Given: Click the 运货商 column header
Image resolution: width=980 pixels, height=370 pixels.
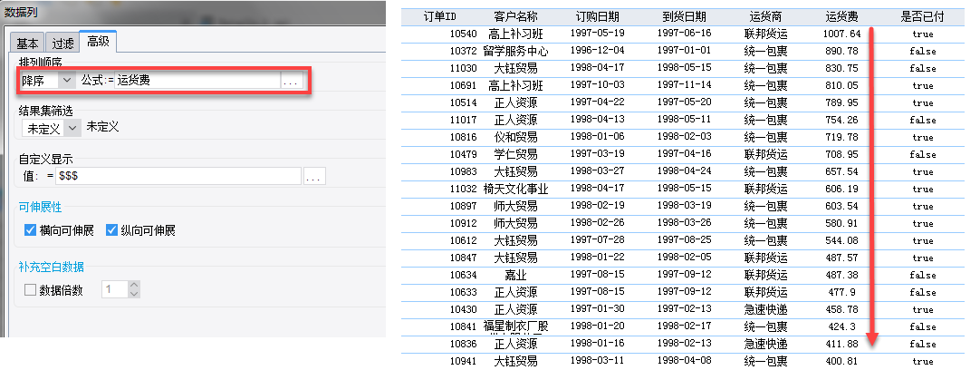Looking at the screenshot, I should [x=765, y=17].
